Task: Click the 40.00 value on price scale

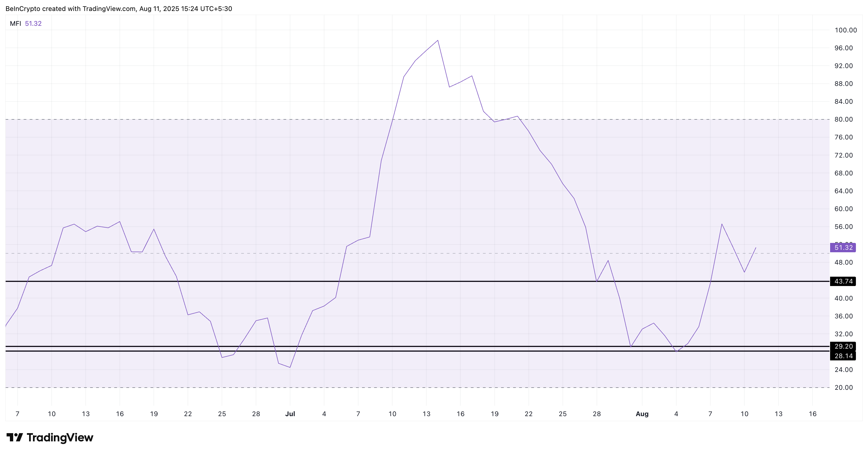Action: click(843, 298)
